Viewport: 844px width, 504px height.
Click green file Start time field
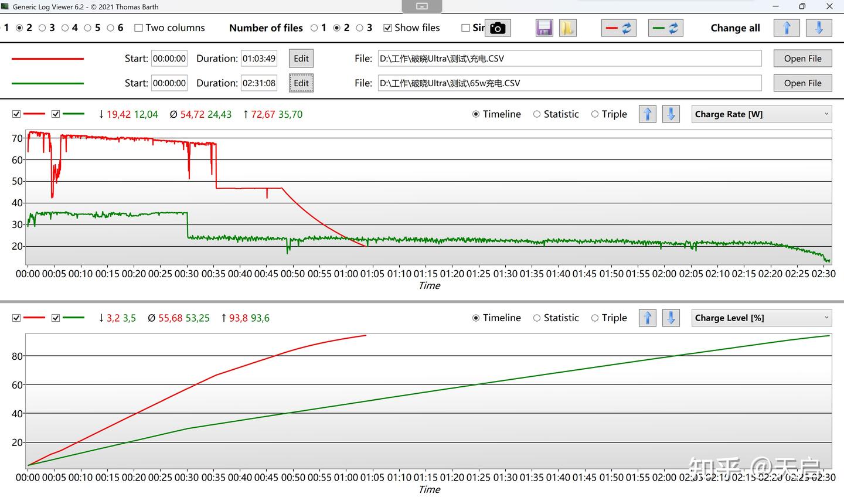(169, 83)
